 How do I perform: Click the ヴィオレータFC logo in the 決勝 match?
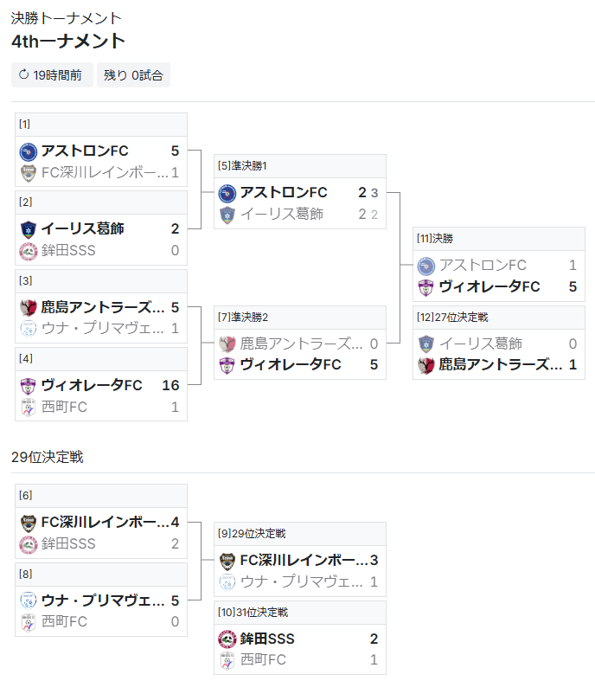coord(425,287)
